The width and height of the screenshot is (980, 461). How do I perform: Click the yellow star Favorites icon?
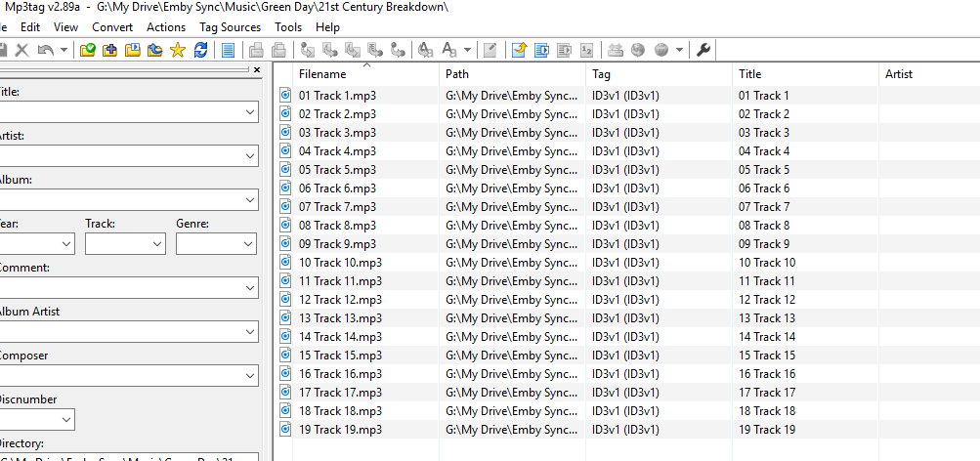(178, 50)
